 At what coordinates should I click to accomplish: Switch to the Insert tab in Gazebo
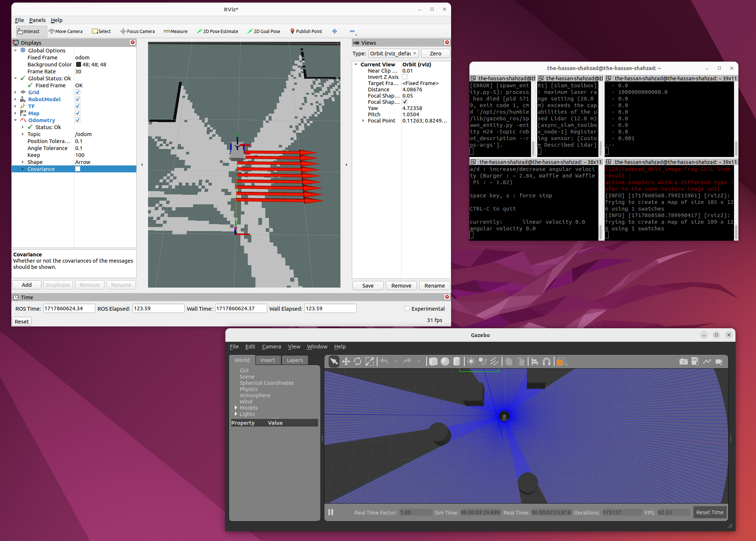click(x=268, y=360)
